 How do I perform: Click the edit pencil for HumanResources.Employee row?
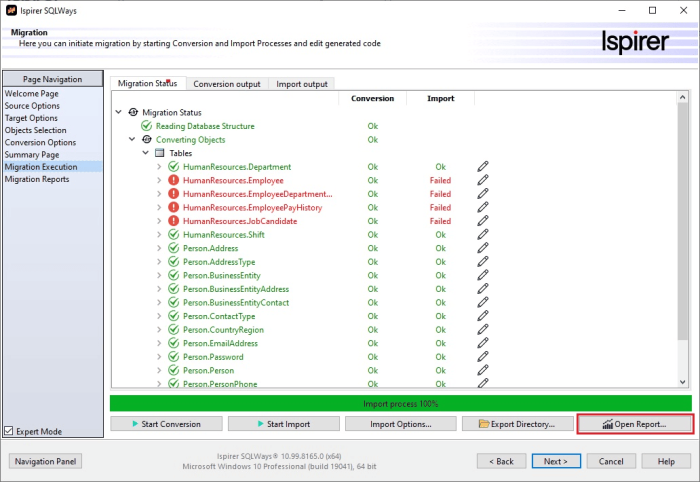pos(483,181)
